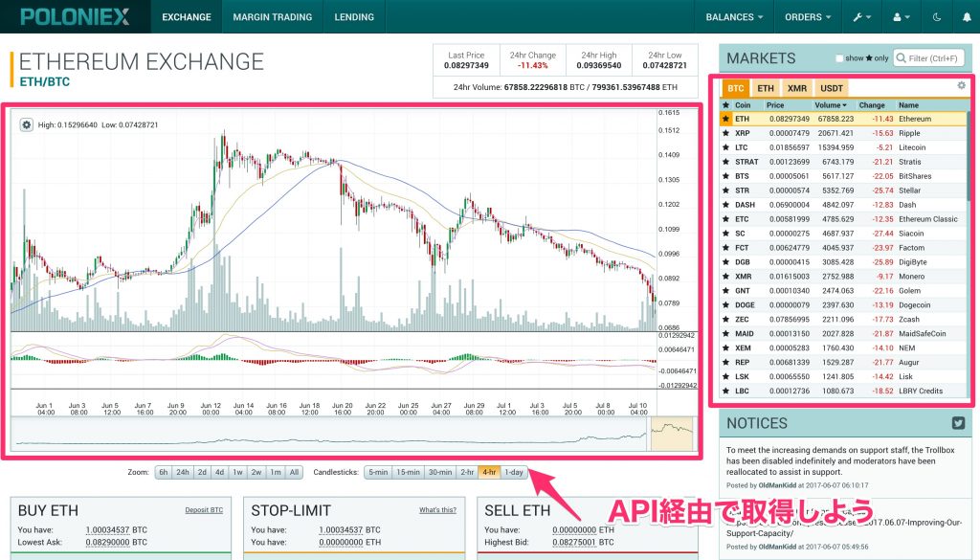Click the What's this? link
The image size is (980, 560).
point(437,510)
